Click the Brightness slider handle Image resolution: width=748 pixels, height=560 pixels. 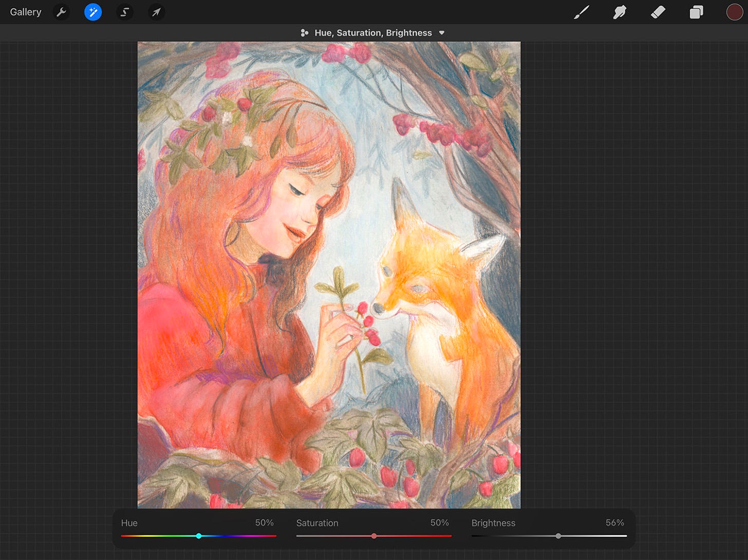coord(559,535)
